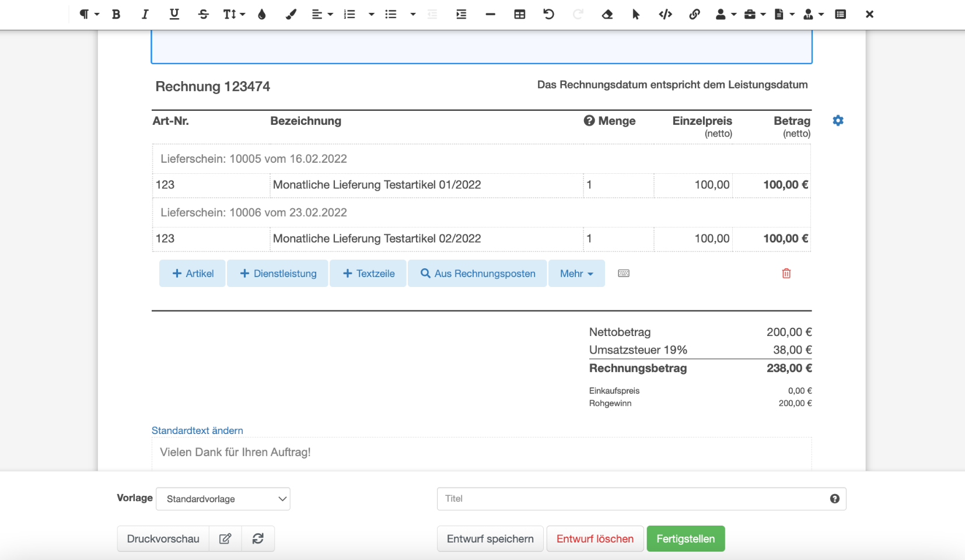Open the Druckvorschau
The width and height of the screenshot is (965, 560).
pos(163,539)
